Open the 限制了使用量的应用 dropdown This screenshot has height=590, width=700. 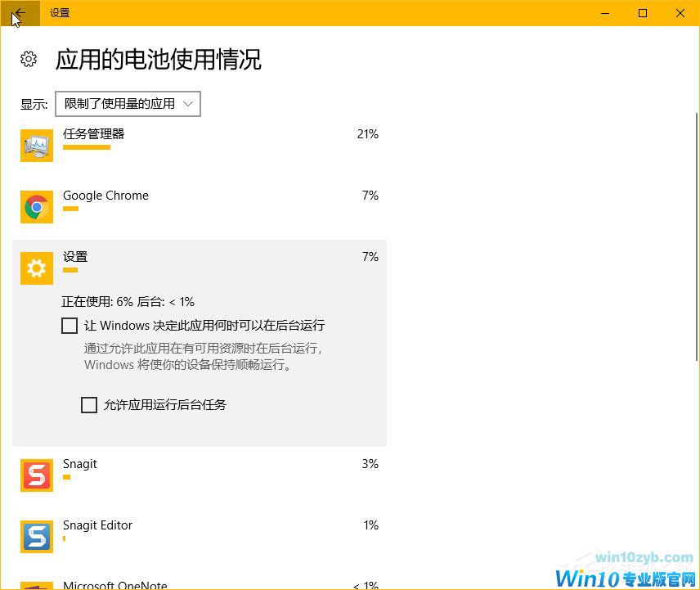click(x=128, y=104)
